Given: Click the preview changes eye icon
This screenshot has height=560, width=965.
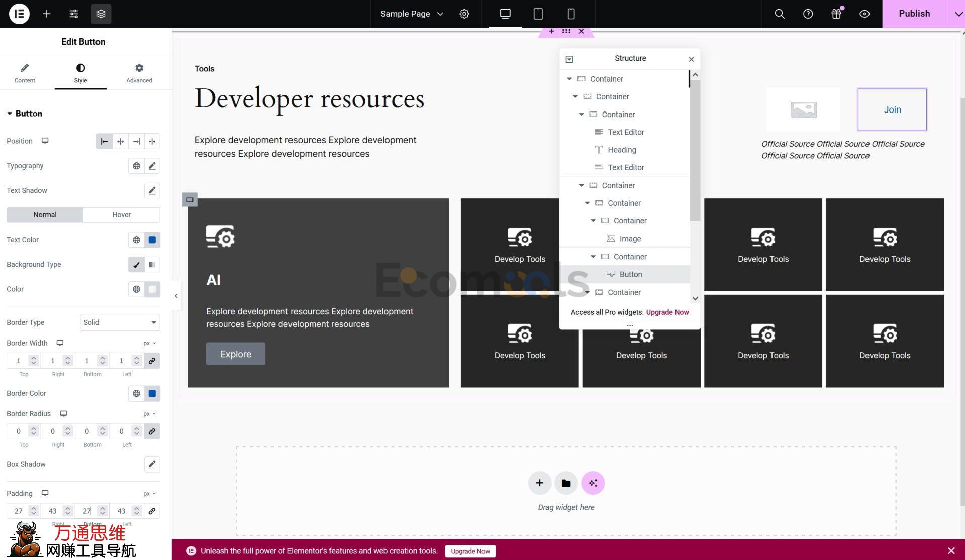Looking at the screenshot, I should coord(864,14).
